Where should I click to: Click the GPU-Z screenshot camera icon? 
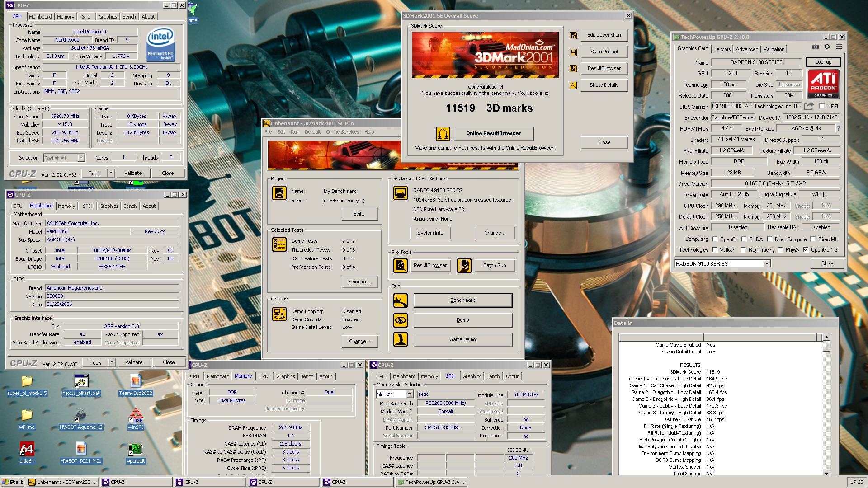click(x=815, y=47)
